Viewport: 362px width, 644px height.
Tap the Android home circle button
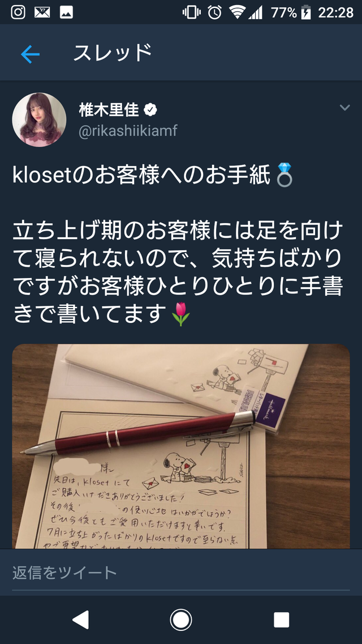181,620
